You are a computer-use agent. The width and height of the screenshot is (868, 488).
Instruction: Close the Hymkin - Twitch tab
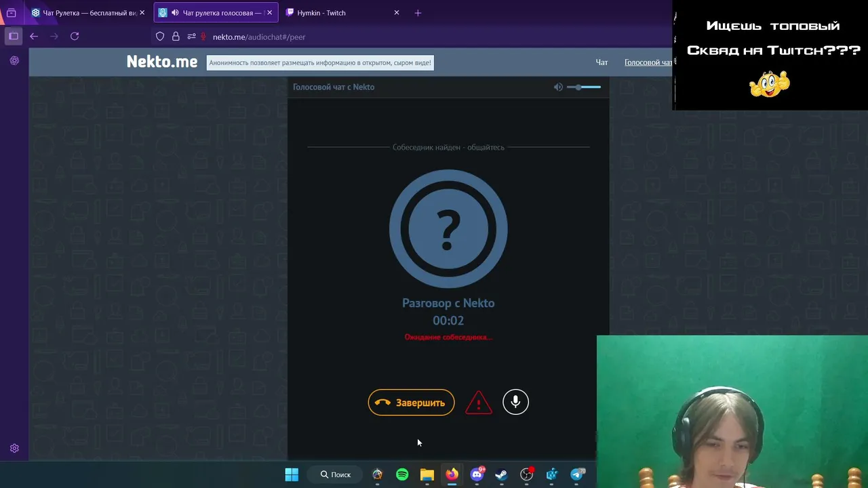tap(397, 13)
